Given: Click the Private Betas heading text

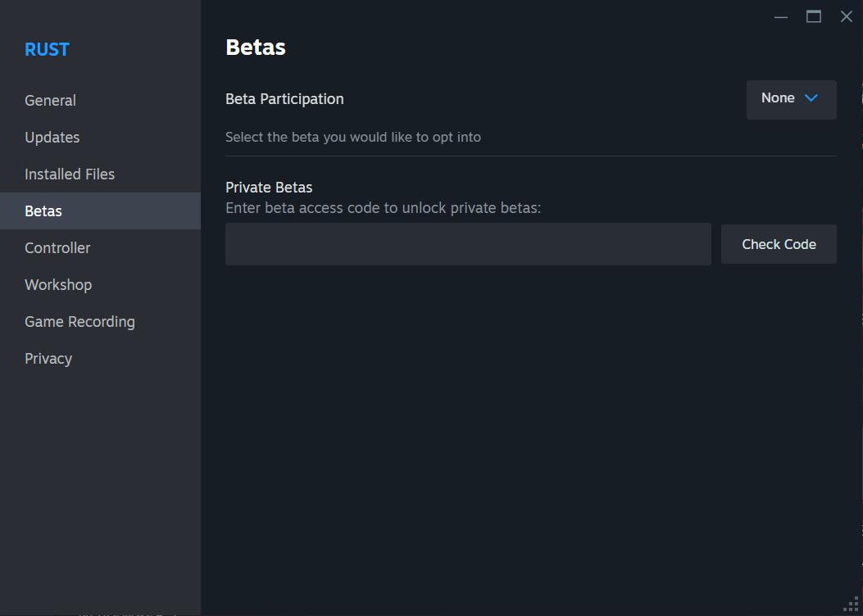Looking at the screenshot, I should point(269,188).
